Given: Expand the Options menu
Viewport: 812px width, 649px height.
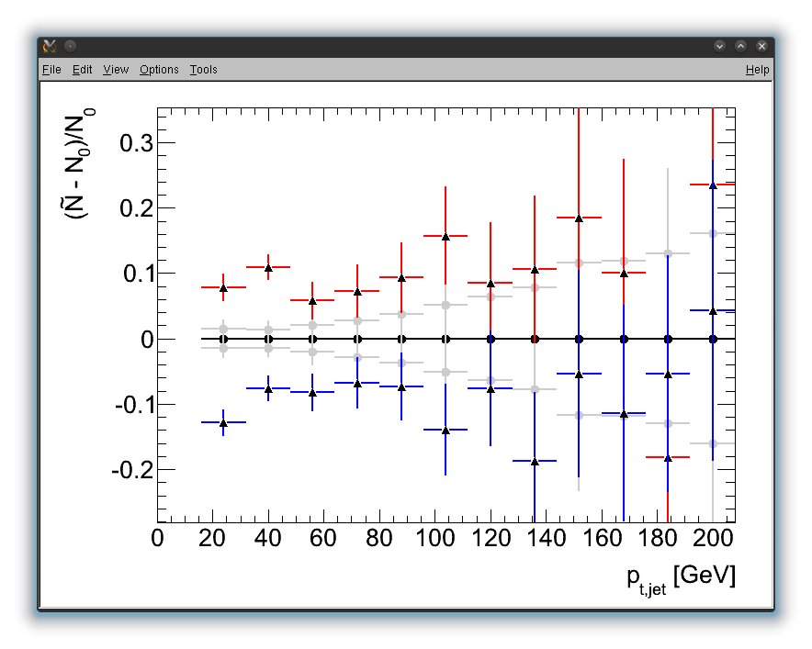Looking at the screenshot, I should 159,70.
